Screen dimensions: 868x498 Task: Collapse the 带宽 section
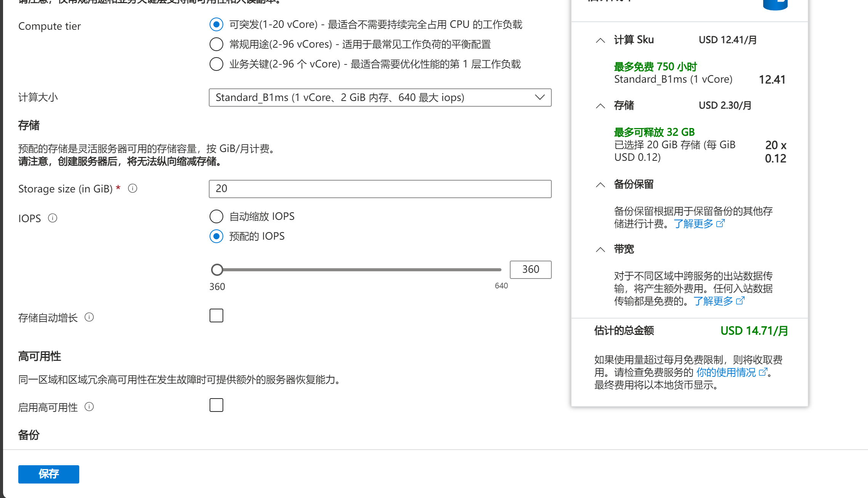[601, 250]
